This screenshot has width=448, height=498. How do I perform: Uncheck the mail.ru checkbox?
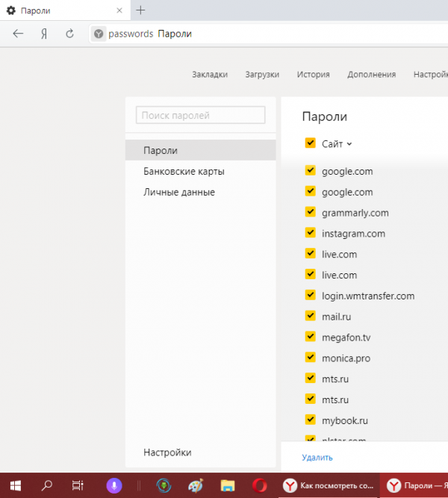310,316
